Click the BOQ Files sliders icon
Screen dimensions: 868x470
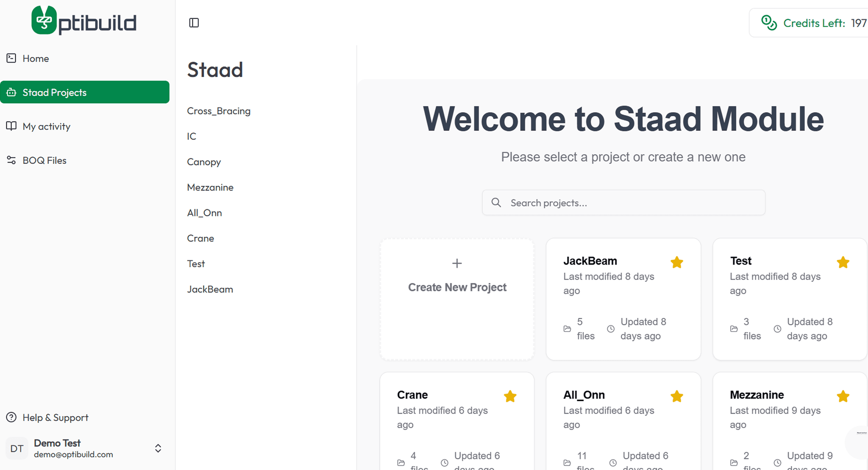pos(11,160)
